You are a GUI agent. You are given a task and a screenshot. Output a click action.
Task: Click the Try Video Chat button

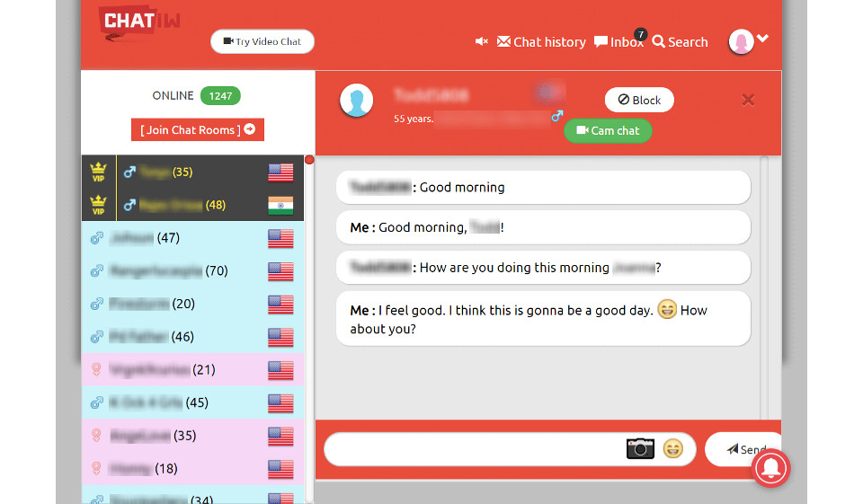pyautogui.click(x=262, y=41)
